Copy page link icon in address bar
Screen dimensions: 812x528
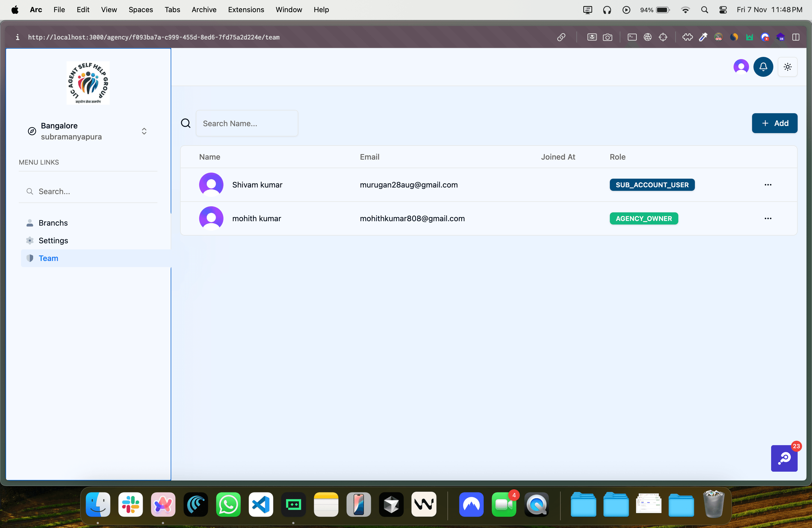(561, 37)
